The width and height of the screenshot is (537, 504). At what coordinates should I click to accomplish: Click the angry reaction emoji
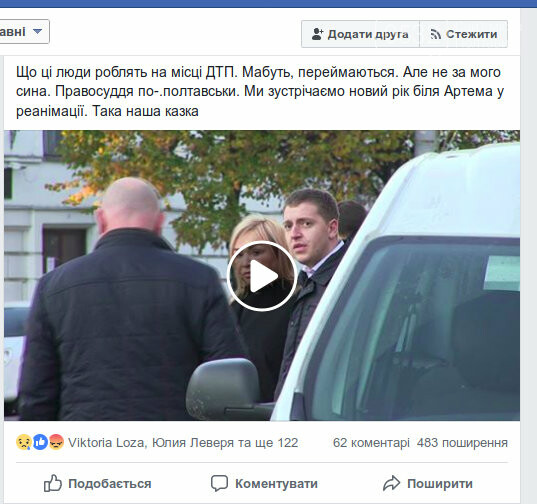pyautogui.click(x=56, y=442)
